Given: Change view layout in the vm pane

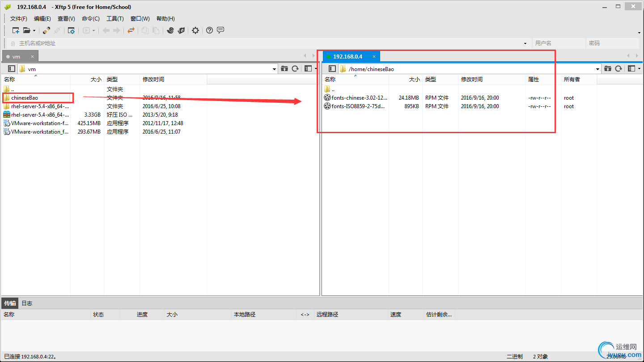Looking at the screenshot, I should click(308, 69).
